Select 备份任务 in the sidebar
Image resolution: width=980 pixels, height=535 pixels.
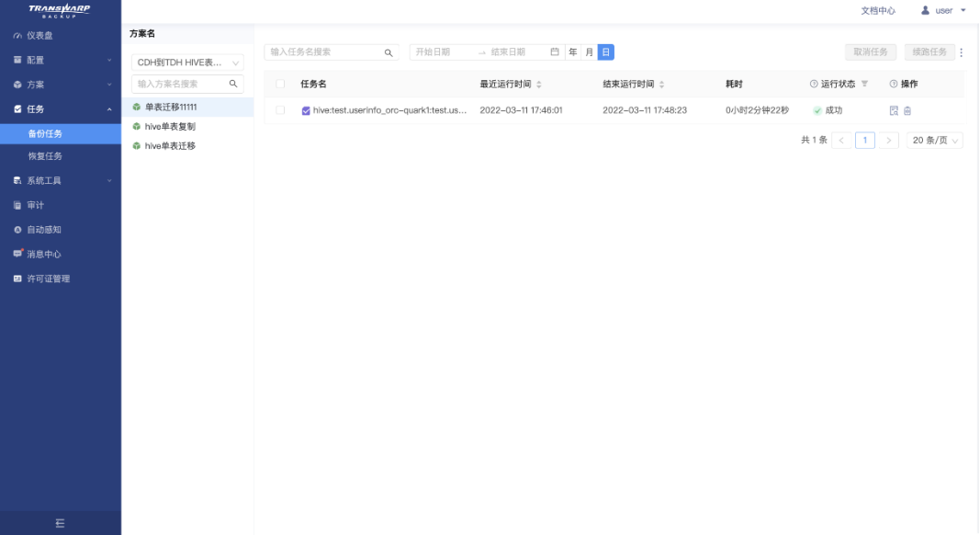coord(61,133)
